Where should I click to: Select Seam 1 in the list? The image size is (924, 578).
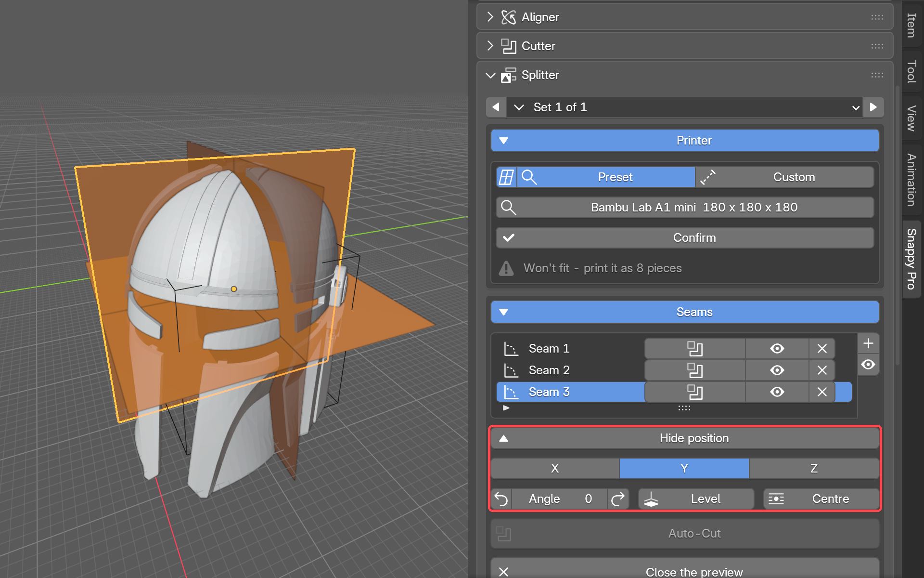571,349
